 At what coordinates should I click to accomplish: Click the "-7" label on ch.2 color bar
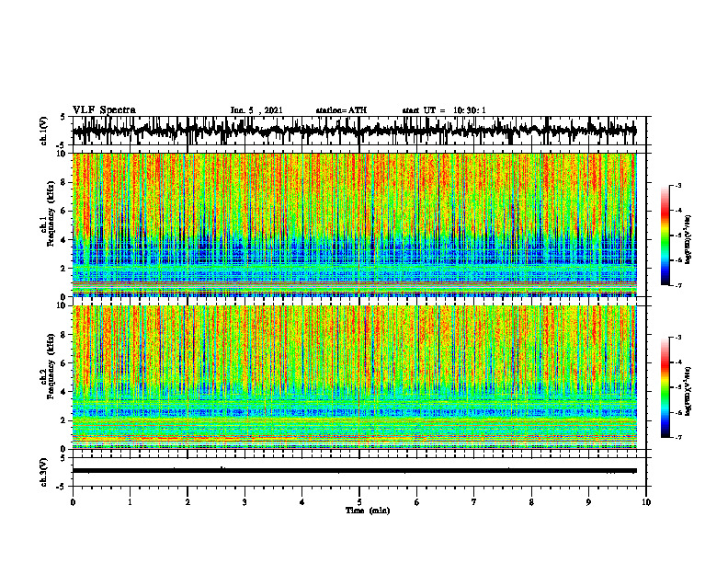point(678,438)
